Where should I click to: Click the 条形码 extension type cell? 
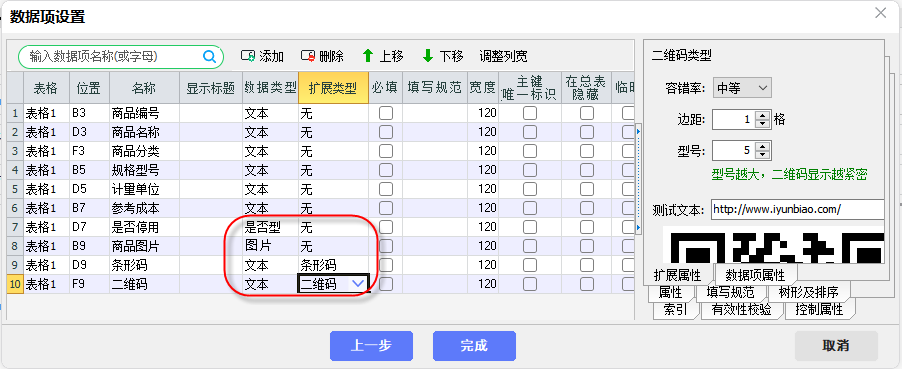pos(334,265)
